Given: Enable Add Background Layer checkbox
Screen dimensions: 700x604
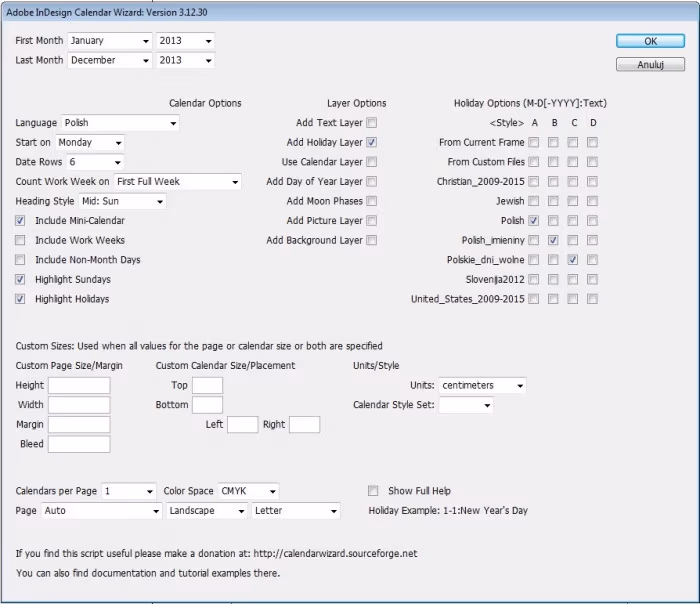Looking at the screenshot, I should (371, 240).
